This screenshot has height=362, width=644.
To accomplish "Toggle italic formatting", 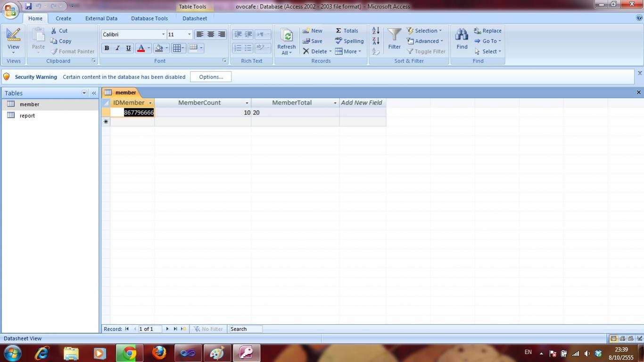I will [x=117, y=48].
